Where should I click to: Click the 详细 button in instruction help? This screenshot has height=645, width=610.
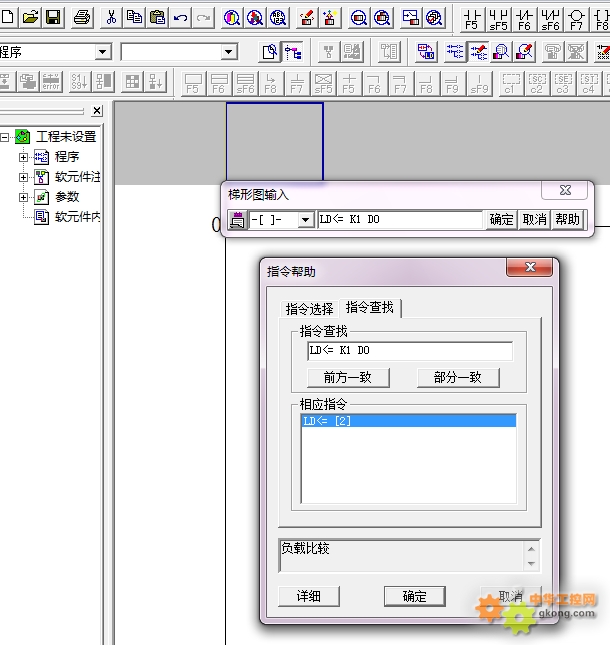[x=308, y=596]
